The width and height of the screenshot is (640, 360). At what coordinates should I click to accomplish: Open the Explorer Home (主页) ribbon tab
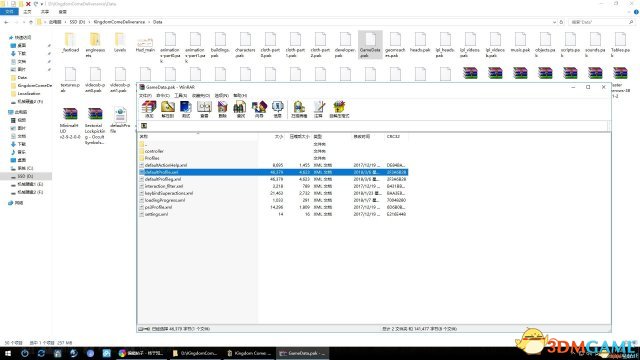tap(27, 12)
